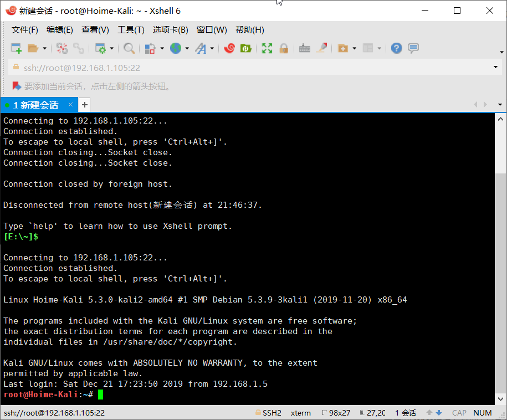Click the encoding globe icon
This screenshot has height=420, width=507.
tap(176, 49)
